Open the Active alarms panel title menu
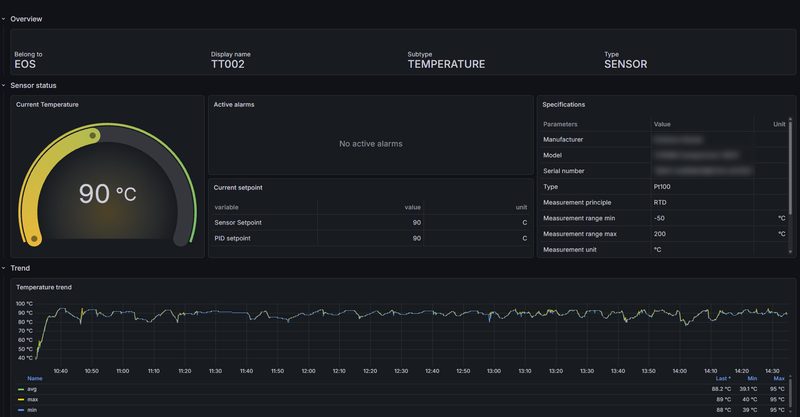This screenshot has width=800, height=417. point(234,105)
